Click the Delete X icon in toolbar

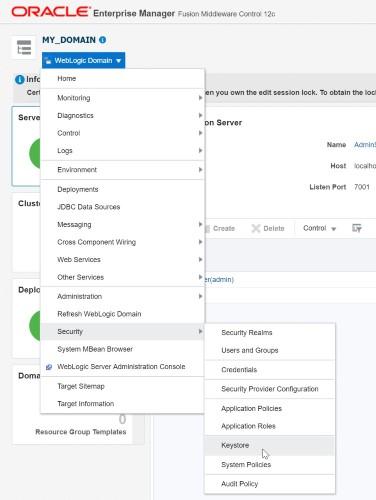256,228
